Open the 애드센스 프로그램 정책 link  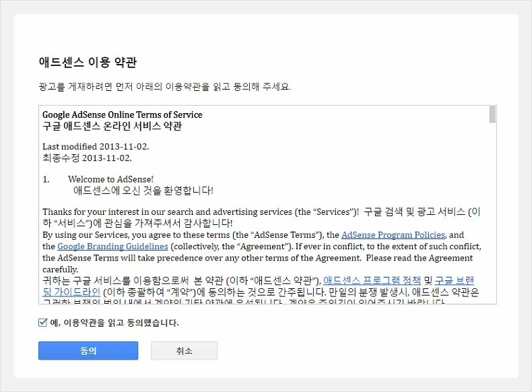pos(372,280)
